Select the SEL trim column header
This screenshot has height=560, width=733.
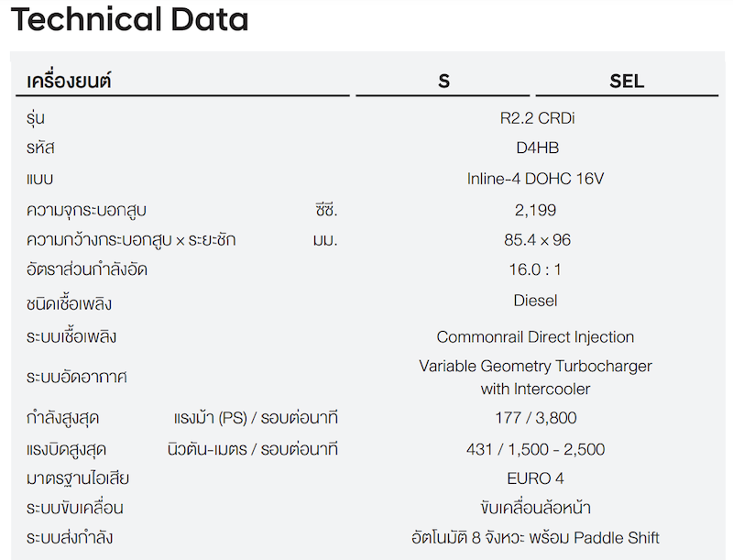[627, 82]
